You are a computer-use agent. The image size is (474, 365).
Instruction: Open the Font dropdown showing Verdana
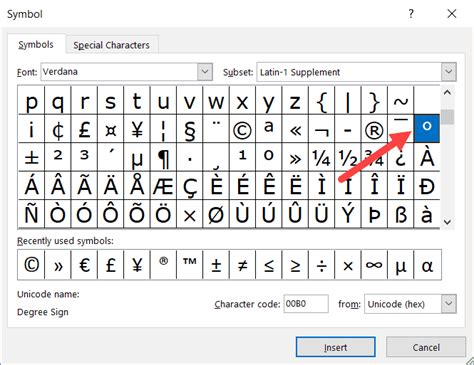pyautogui.click(x=205, y=71)
